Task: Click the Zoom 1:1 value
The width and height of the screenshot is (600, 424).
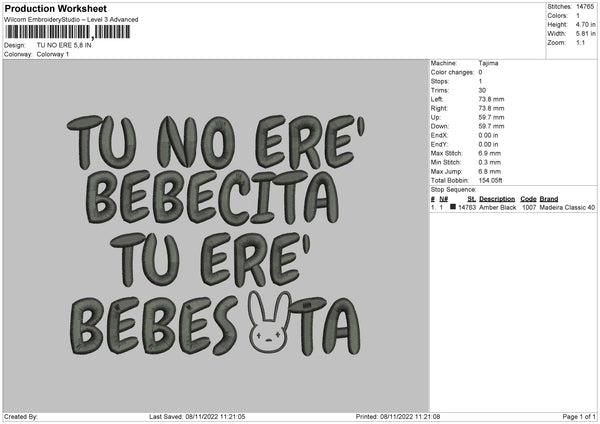Action: pyautogui.click(x=581, y=43)
